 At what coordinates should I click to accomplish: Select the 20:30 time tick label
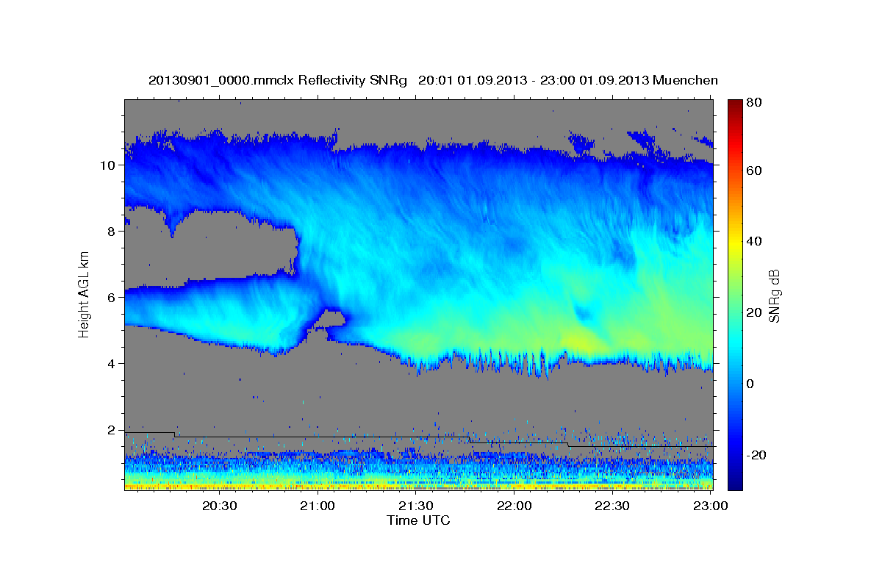coord(220,506)
